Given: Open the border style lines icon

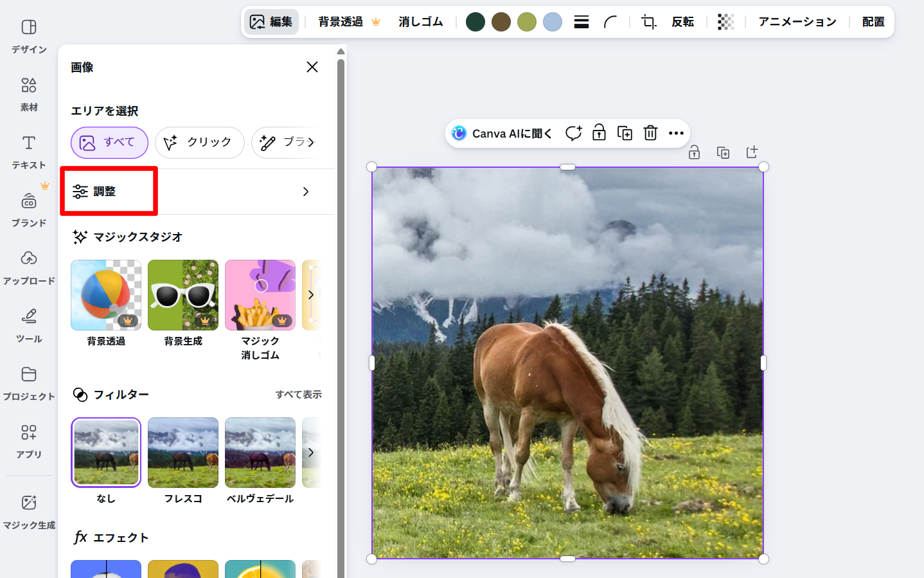Looking at the screenshot, I should click(x=582, y=22).
